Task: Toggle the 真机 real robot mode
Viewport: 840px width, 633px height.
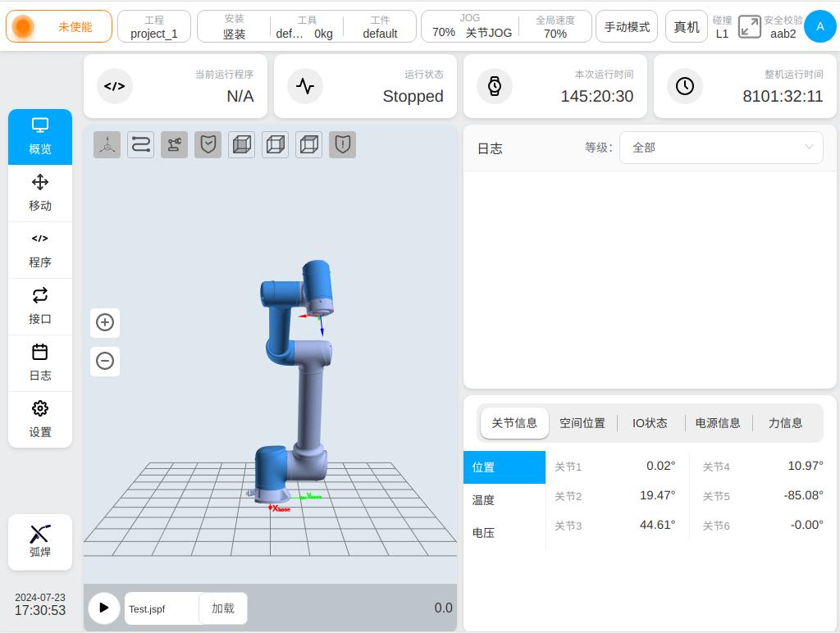Action: coord(686,27)
